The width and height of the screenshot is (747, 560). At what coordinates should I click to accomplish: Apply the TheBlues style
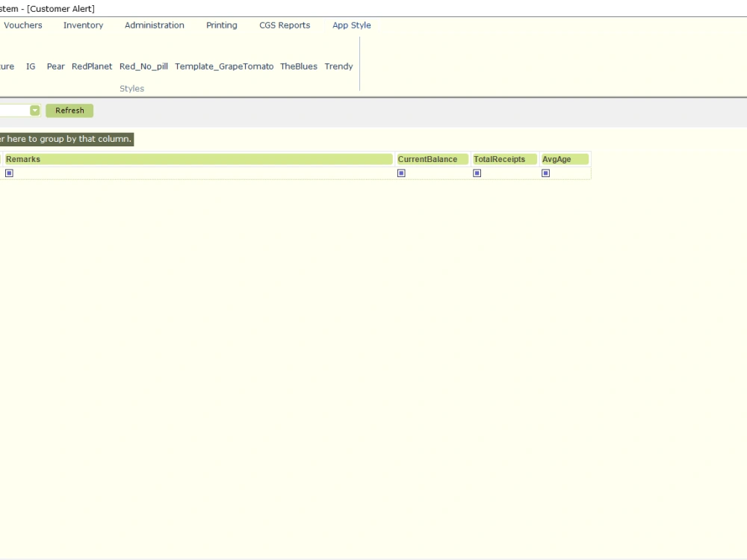[299, 66]
